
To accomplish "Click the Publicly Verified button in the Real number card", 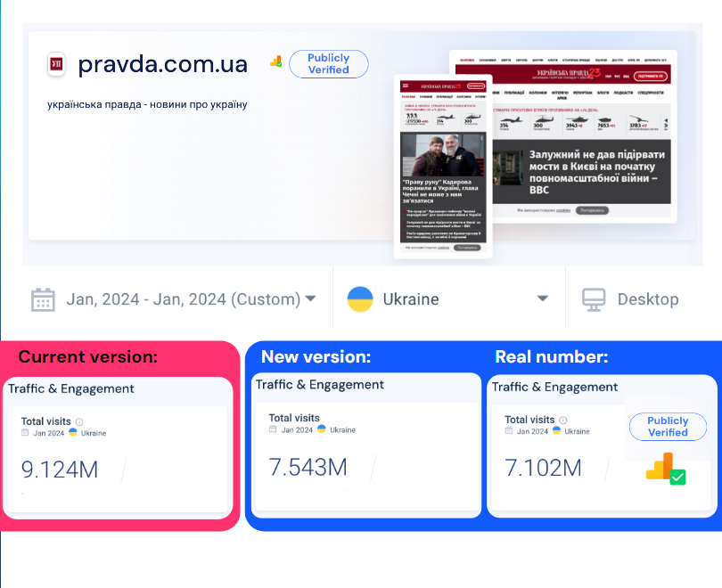I will point(668,427).
